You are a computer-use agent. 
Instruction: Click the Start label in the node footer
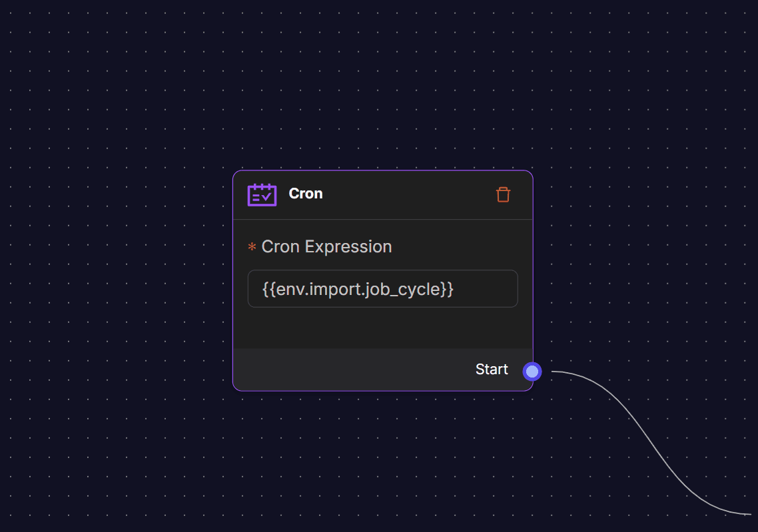tap(491, 369)
